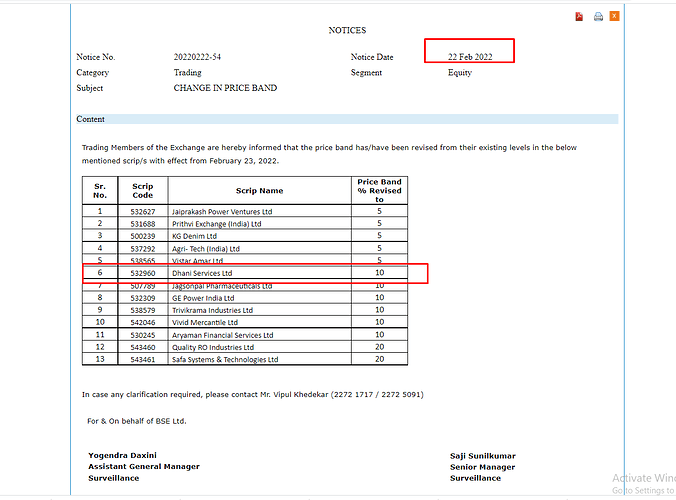Close notice with orange X icon
The width and height of the screenshot is (676, 500).
[x=614, y=16]
